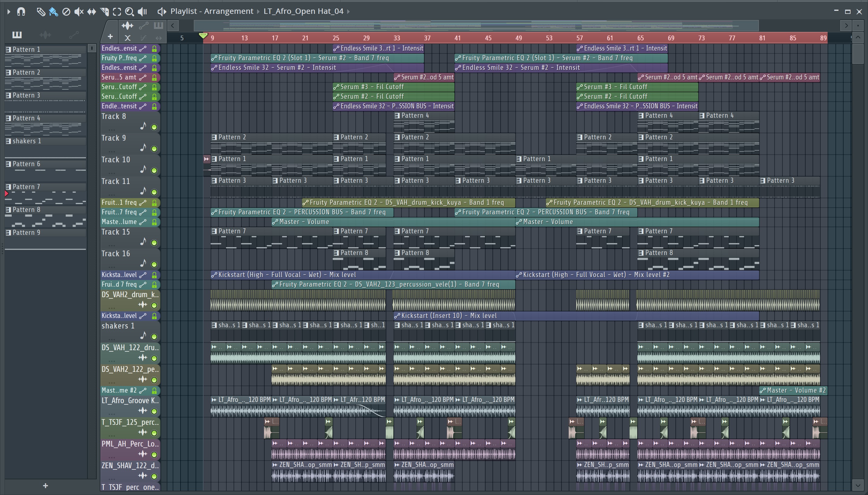
Task: Click the pencil icon on Endles..ensit top track
Action: [x=143, y=48]
